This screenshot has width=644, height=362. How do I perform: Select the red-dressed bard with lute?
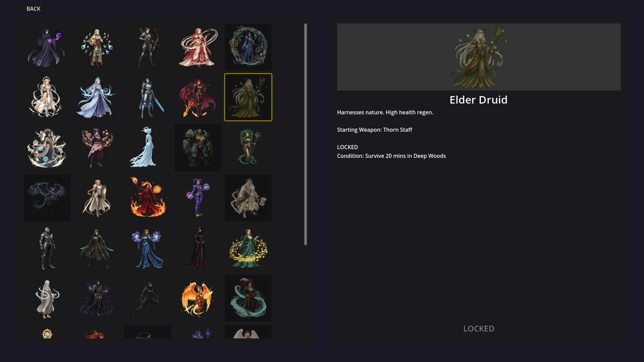[x=198, y=47]
